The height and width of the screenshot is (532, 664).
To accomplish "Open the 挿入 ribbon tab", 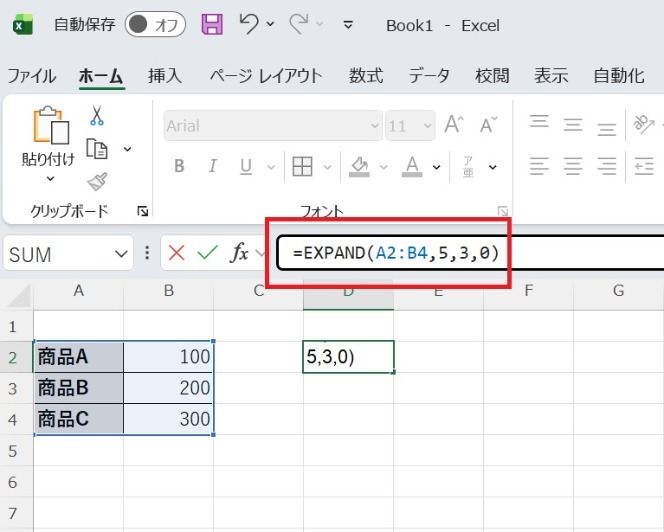I will [165, 76].
